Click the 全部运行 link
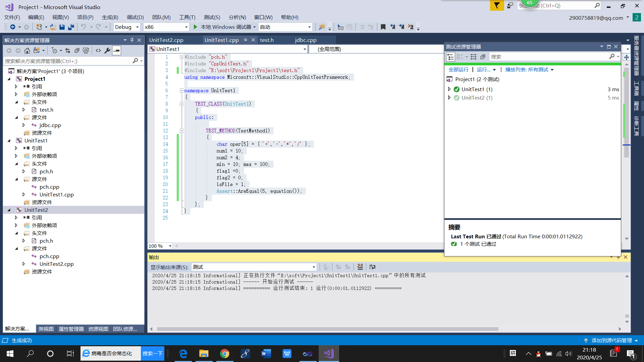The height and width of the screenshot is (362, 644). click(458, 70)
